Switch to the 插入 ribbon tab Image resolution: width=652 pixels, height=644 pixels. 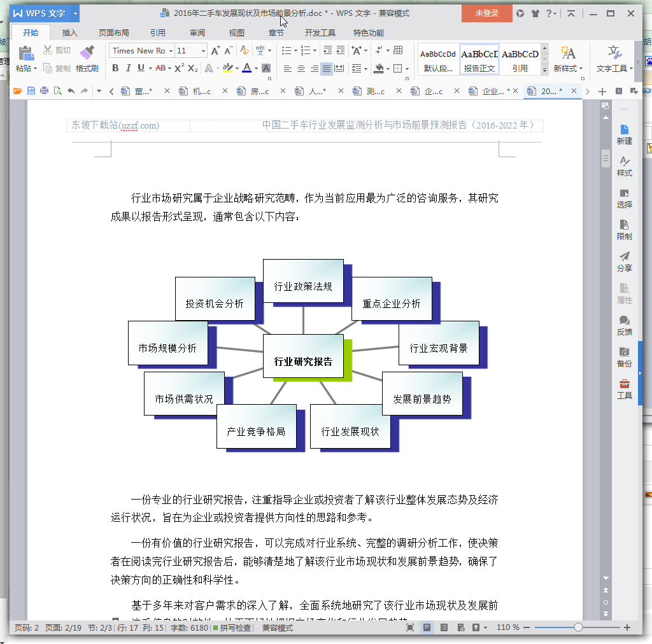[x=69, y=33]
